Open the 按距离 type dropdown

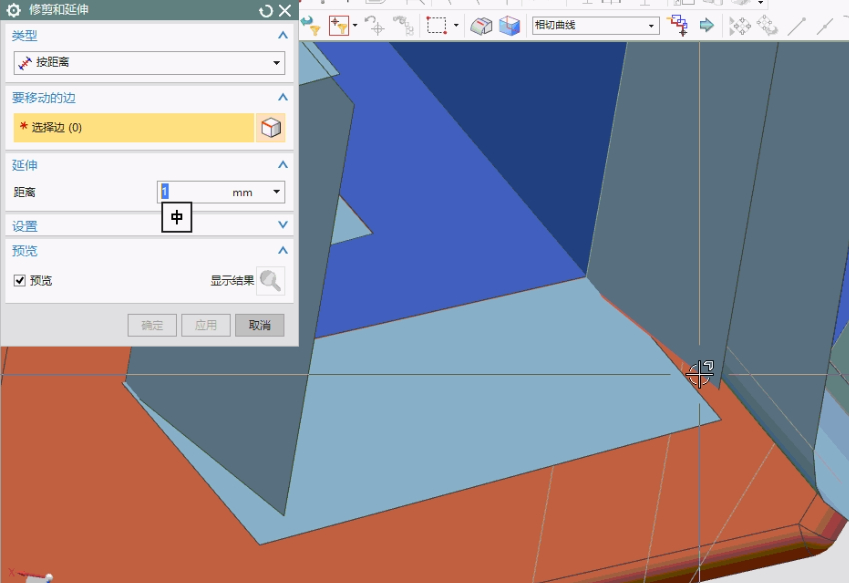(149, 63)
